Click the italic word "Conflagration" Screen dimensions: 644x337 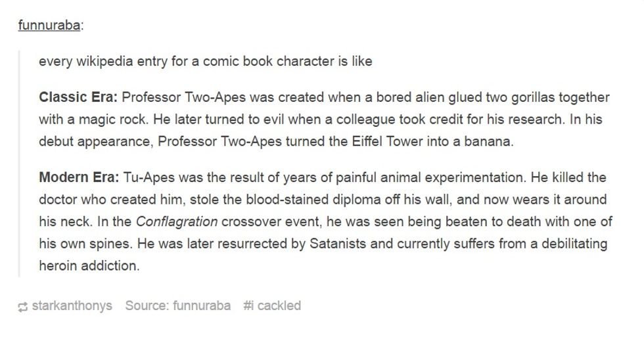pos(176,222)
